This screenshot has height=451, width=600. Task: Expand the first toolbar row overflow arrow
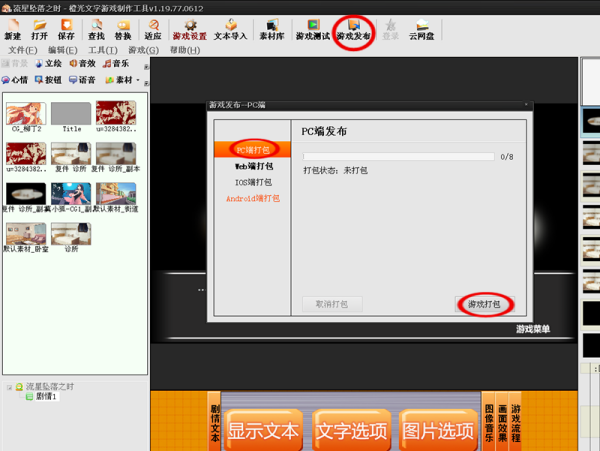pos(146,67)
